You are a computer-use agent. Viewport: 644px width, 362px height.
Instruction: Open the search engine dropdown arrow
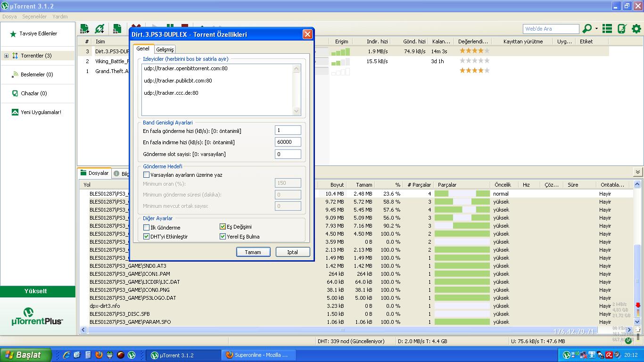tap(596, 29)
